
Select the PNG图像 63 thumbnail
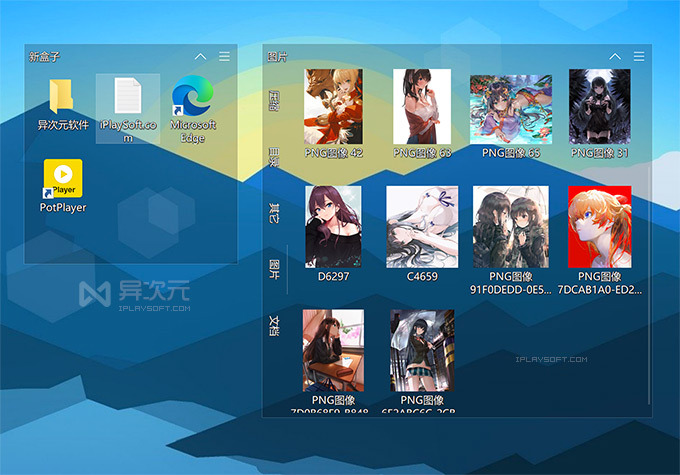(x=422, y=106)
